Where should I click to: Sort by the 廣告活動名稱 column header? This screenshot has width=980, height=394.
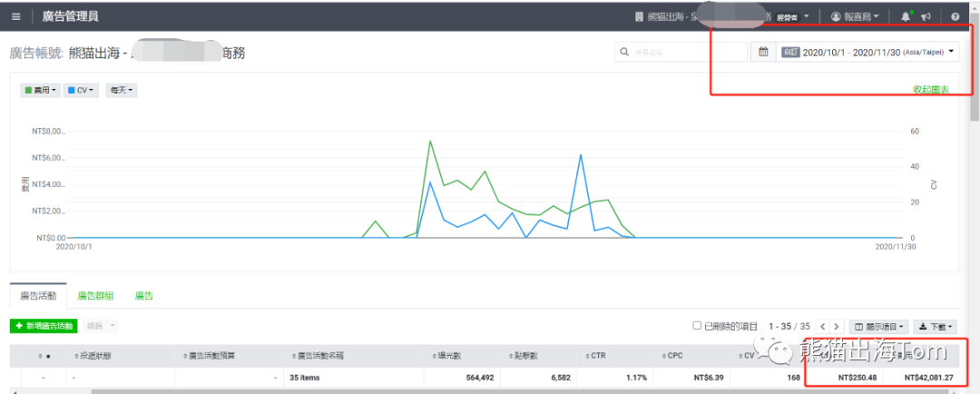(x=353, y=356)
